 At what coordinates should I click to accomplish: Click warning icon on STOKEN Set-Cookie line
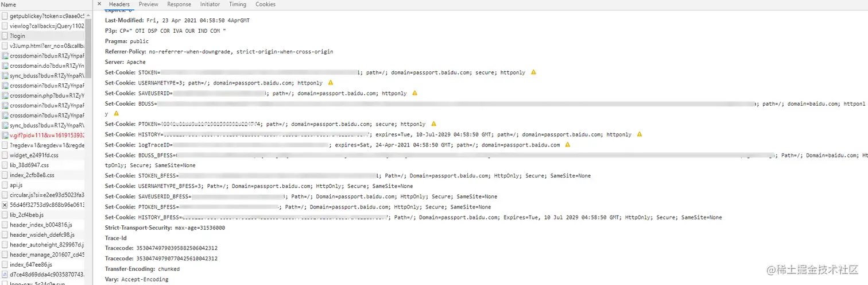[x=533, y=72]
